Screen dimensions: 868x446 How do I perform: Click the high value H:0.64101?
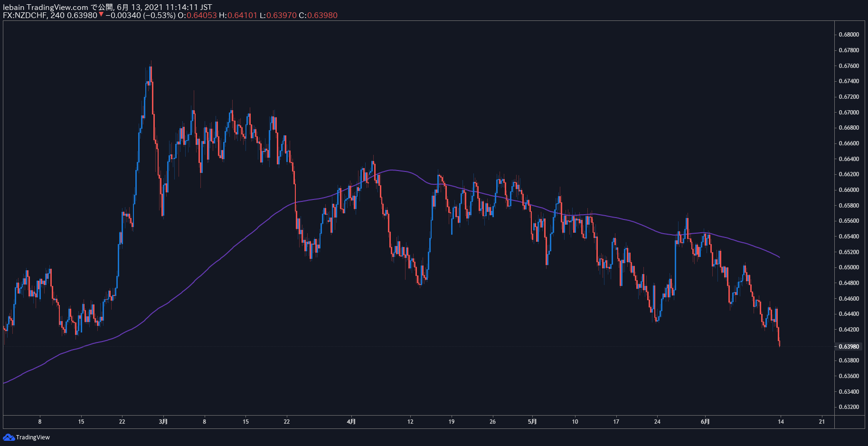(x=238, y=15)
